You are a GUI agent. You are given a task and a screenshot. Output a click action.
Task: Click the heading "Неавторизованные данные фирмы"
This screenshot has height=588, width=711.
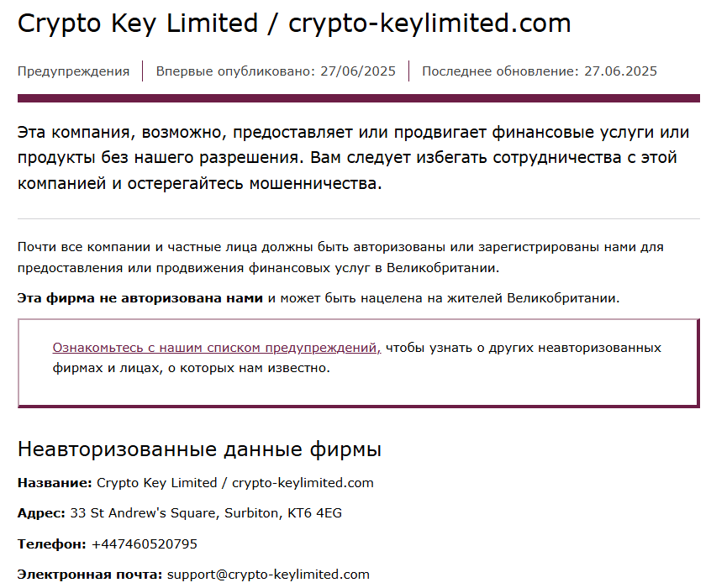click(199, 450)
